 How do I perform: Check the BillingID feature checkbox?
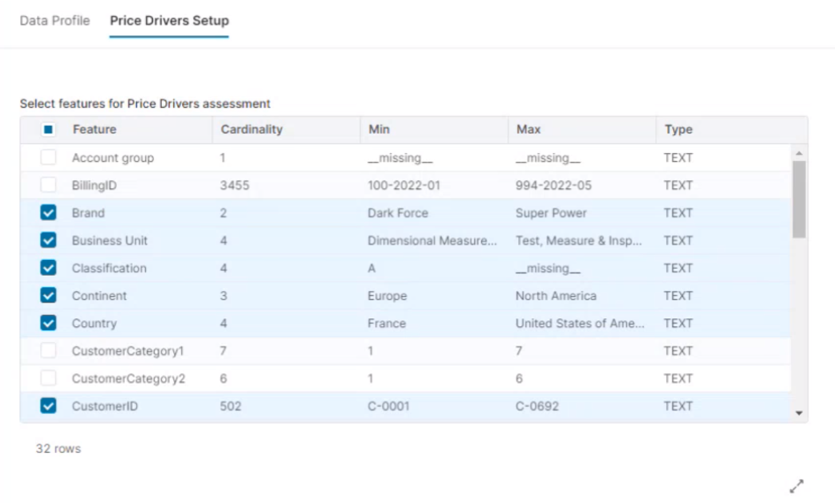click(x=49, y=186)
